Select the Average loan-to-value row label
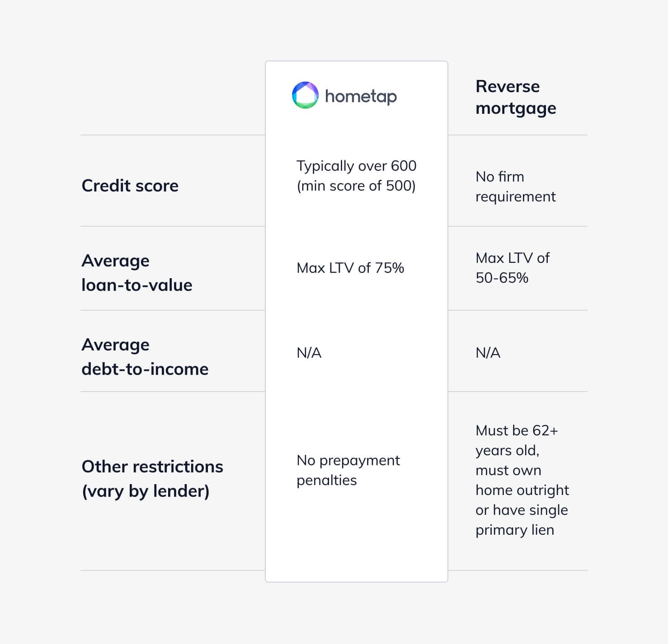668x644 pixels. [x=137, y=273]
